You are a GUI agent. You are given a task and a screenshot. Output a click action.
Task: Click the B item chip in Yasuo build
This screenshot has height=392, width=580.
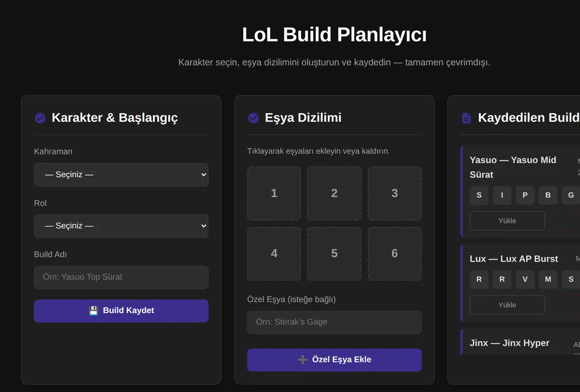(548, 195)
